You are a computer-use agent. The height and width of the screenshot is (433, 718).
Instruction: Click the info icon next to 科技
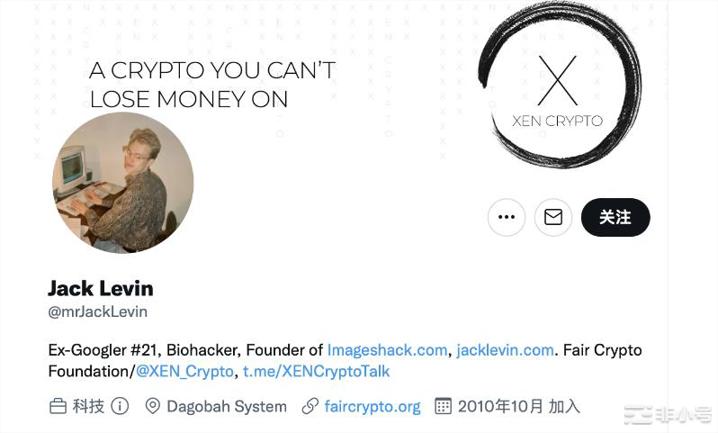coord(120,406)
